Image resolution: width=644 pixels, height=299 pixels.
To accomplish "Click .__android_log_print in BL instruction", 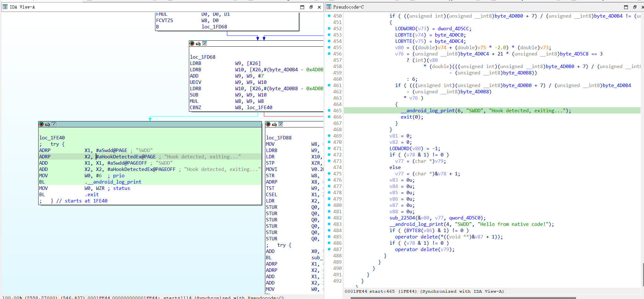I will click(113, 182).
